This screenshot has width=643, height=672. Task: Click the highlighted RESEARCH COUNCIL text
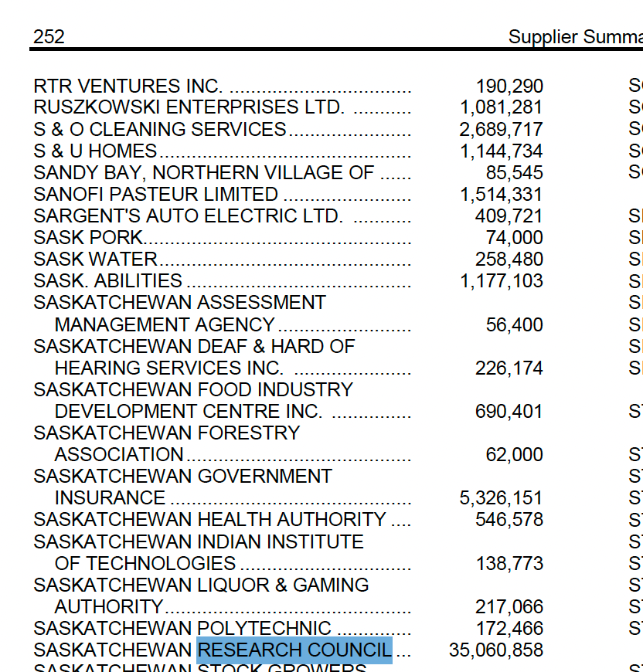pos(294,650)
